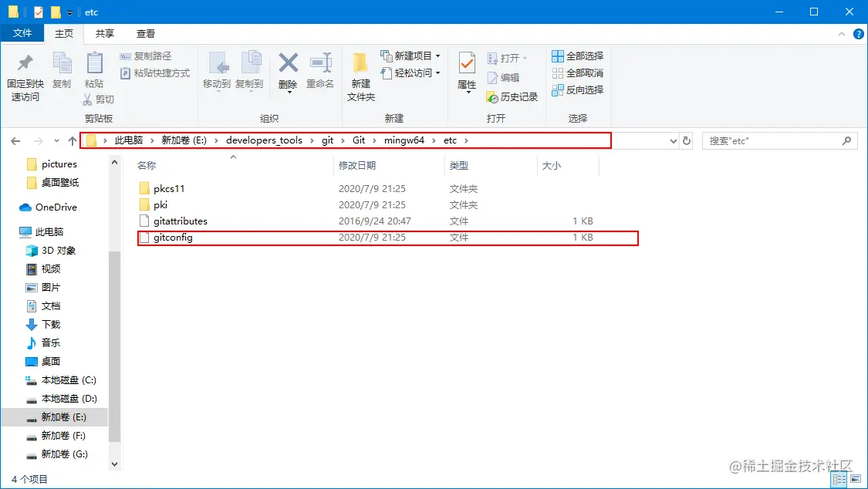Switch to the Share tab
The image size is (868, 489).
click(105, 34)
